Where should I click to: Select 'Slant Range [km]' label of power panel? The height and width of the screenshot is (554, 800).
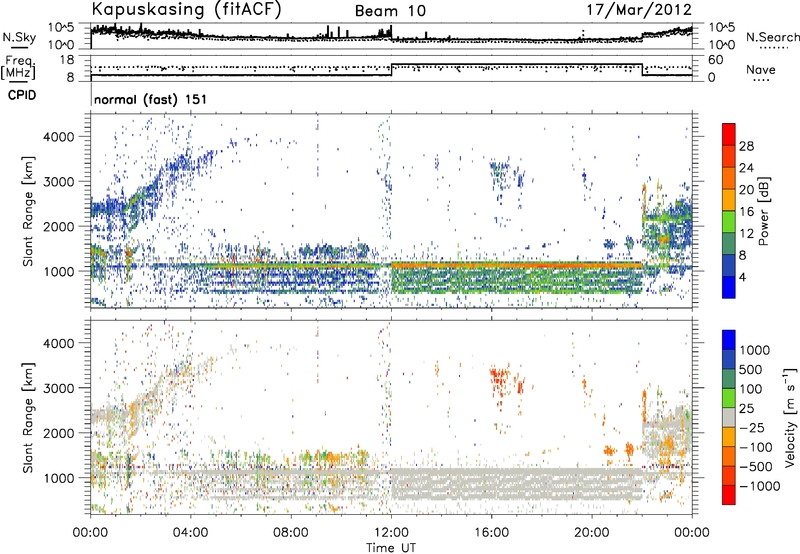28,211
